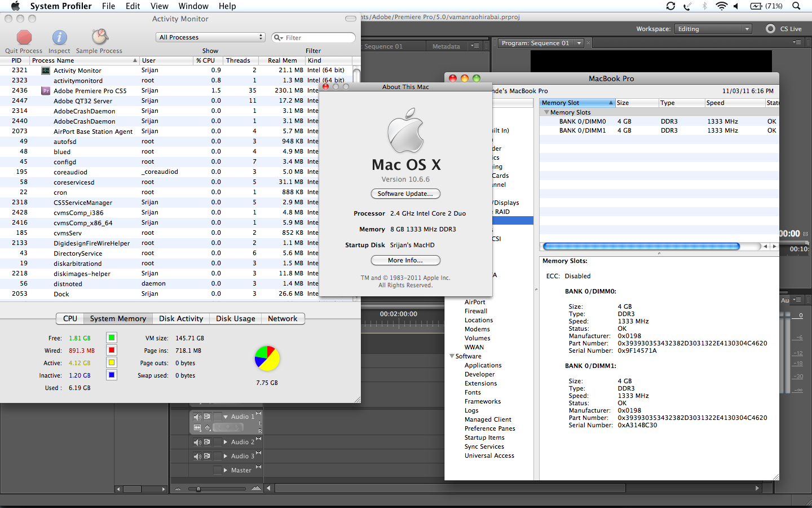This screenshot has width=812, height=508.
Task: Click the Wi-Fi status icon
Action: coord(721,6)
